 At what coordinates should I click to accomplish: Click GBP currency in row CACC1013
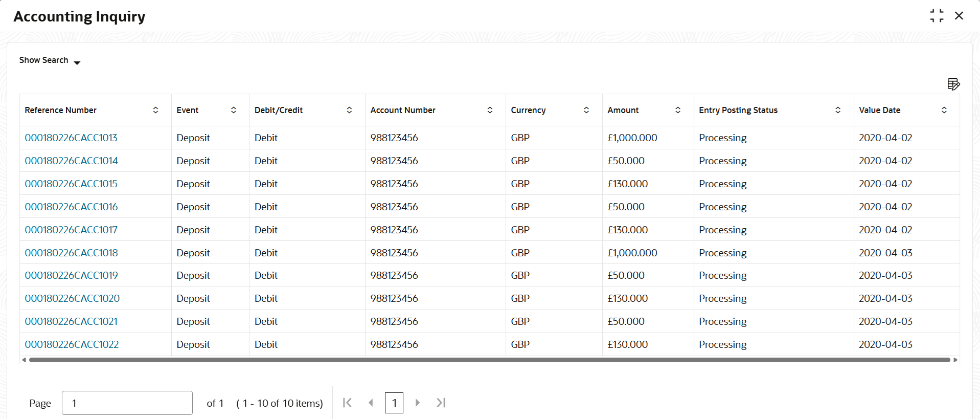pyautogui.click(x=520, y=138)
